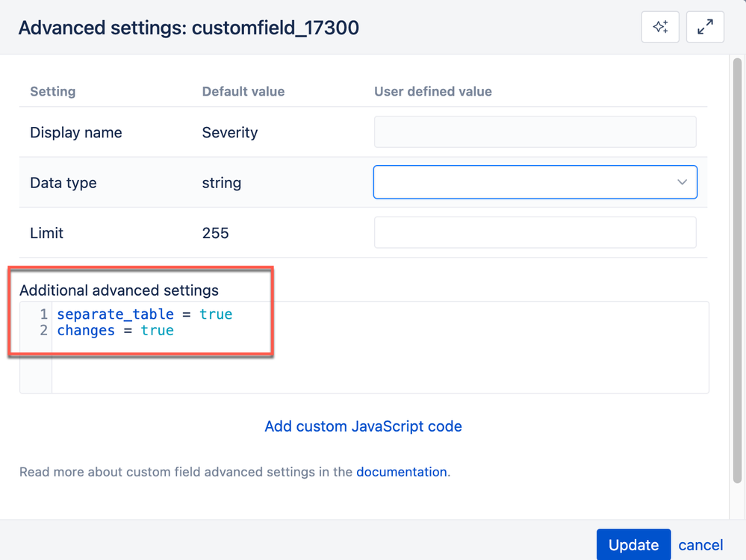Viewport: 746px width, 560px height.
Task: Click the AI sparkle suggestion icon
Action: (x=660, y=27)
